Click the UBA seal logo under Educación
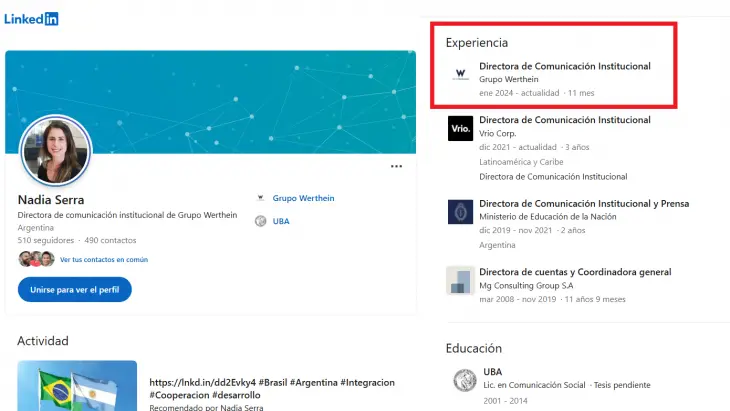Image resolution: width=730 pixels, height=411 pixels. click(465, 380)
